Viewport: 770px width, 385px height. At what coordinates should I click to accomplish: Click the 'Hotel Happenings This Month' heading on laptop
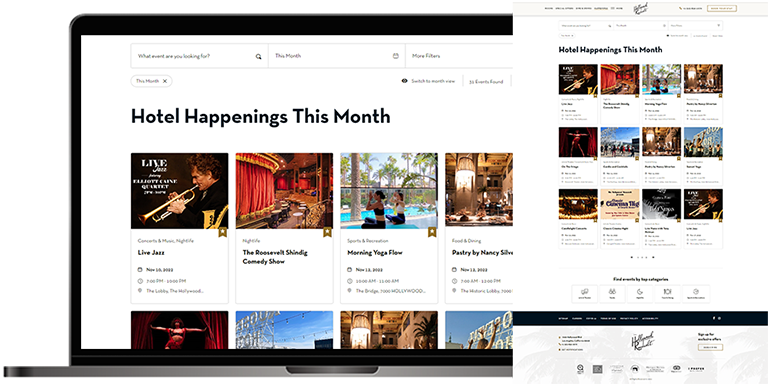(260, 117)
